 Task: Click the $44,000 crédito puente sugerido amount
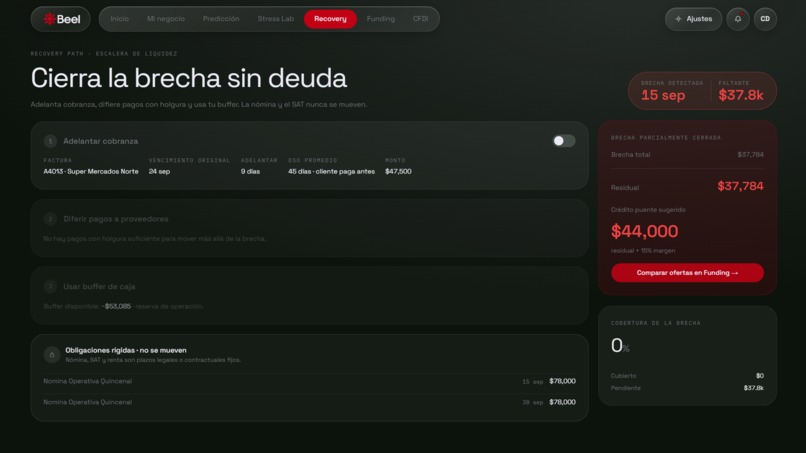pyautogui.click(x=645, y=231)
